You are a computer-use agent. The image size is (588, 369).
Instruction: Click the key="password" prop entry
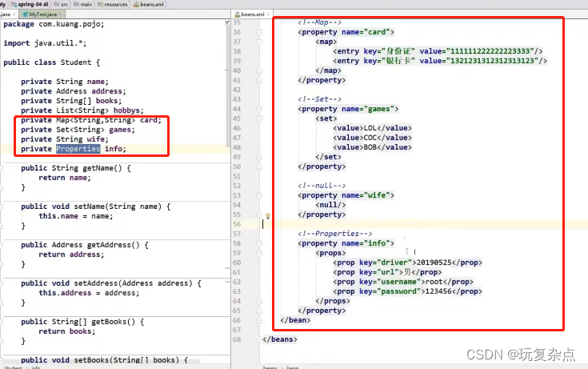coord(407,291)
